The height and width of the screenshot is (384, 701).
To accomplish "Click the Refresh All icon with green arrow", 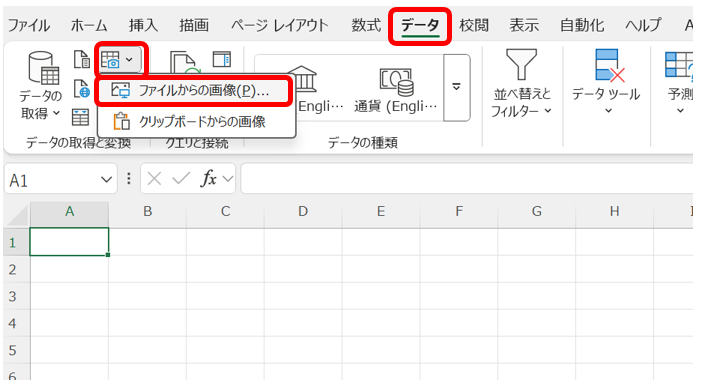I will 184,63.
